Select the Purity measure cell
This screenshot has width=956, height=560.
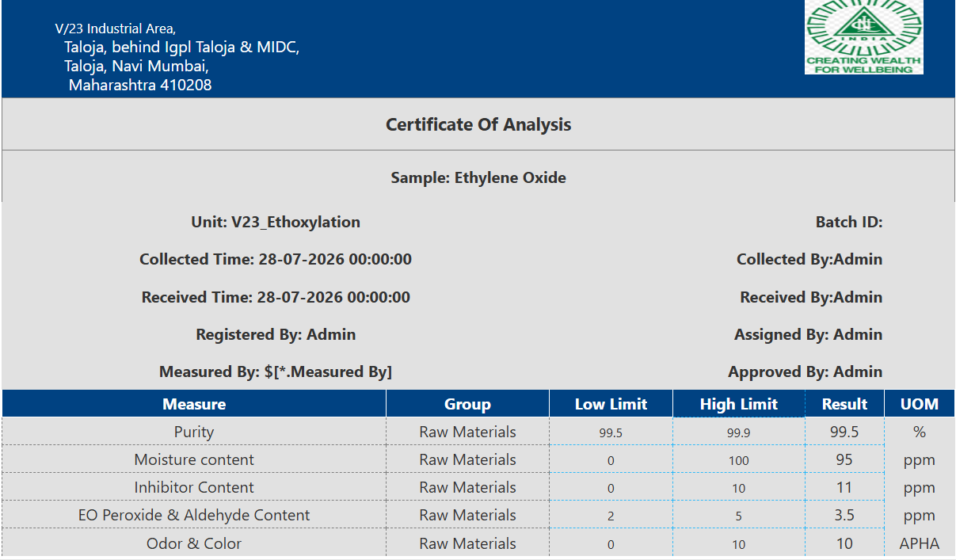(194, 432)
